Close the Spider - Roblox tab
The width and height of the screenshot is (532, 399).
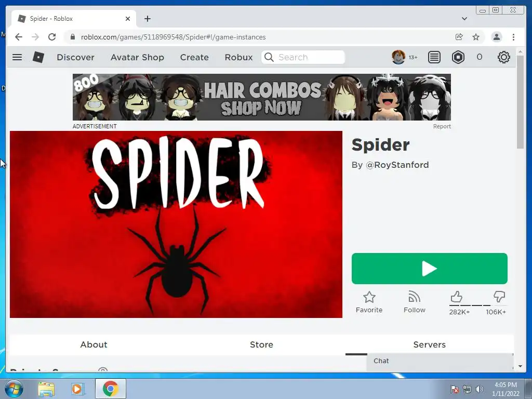click(128, 19)
